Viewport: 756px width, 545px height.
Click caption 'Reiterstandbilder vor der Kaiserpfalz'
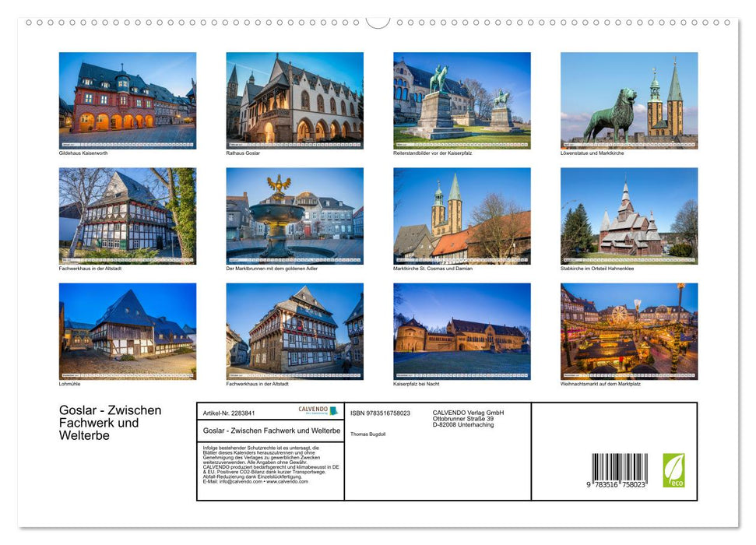(x=432, y=153)
